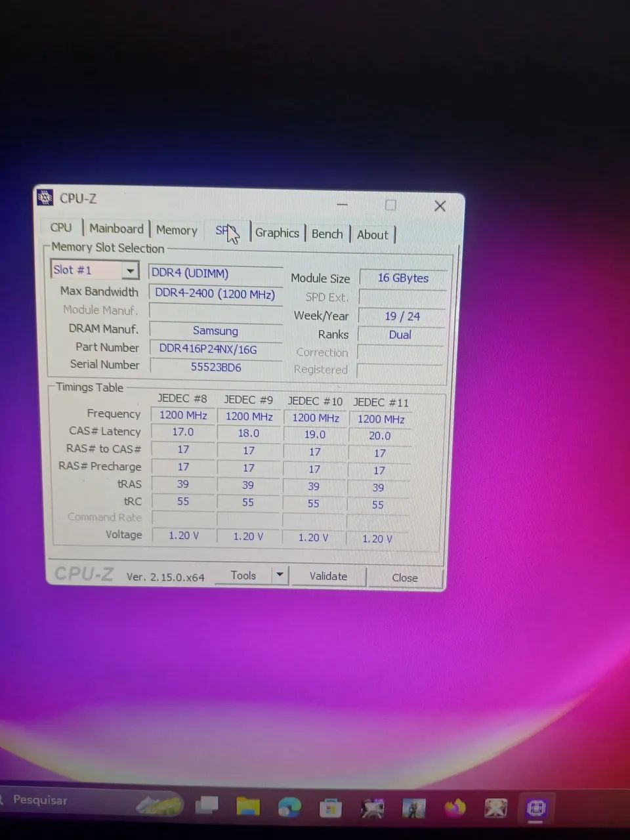Click the DDR4 (UDIMM) memory type field
This screenshot has height=840, width=630.
215,274
